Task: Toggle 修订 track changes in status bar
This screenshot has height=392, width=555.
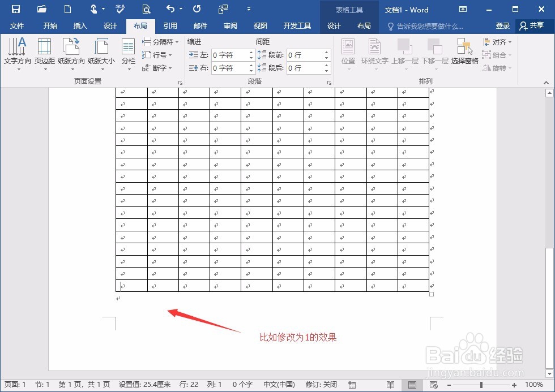Action: click(321, 384)
